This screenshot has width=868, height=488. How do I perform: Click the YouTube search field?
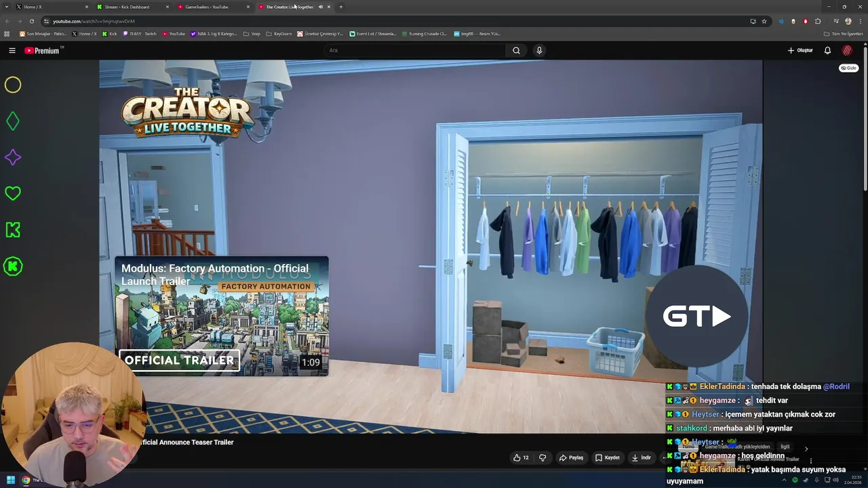pos(414,50)
